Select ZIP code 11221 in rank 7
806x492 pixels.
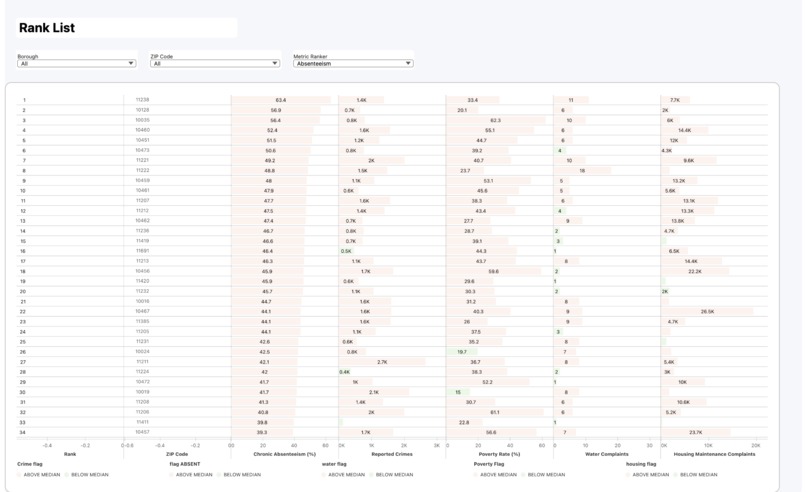142,160
